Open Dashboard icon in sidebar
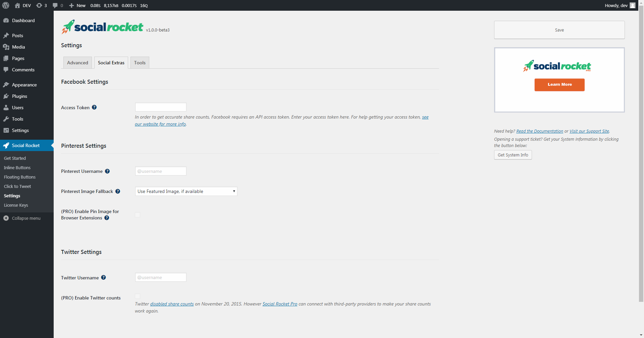 (6, 20)
